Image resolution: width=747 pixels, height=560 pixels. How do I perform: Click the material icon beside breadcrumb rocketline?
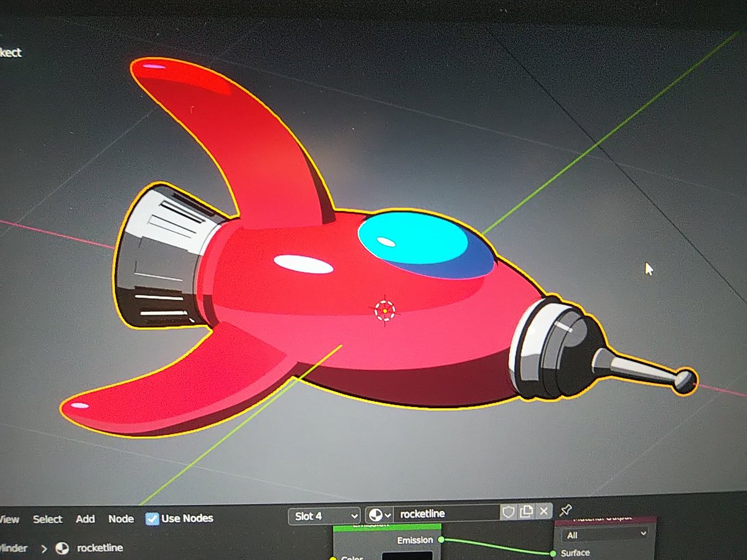coord(62,548)
